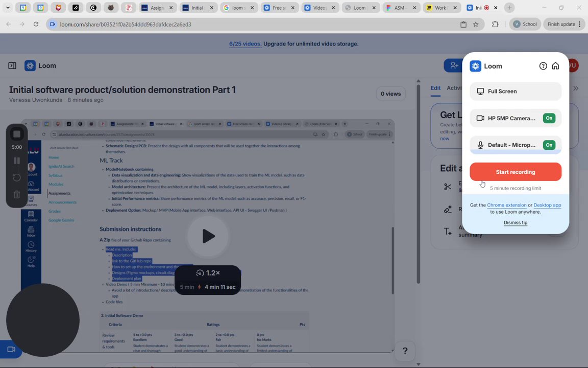The height and width of the screenshot is (368, 588).
Task: Go to Loom home via the house icon
Action: (555, 66)
